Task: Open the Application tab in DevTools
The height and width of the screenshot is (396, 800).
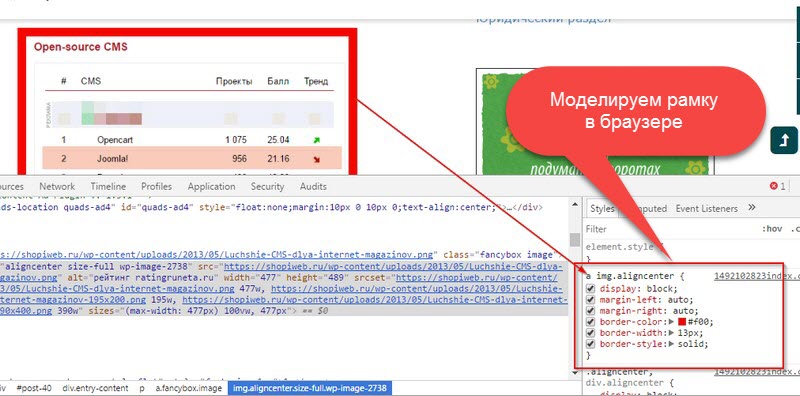Action: click(211, 186)
